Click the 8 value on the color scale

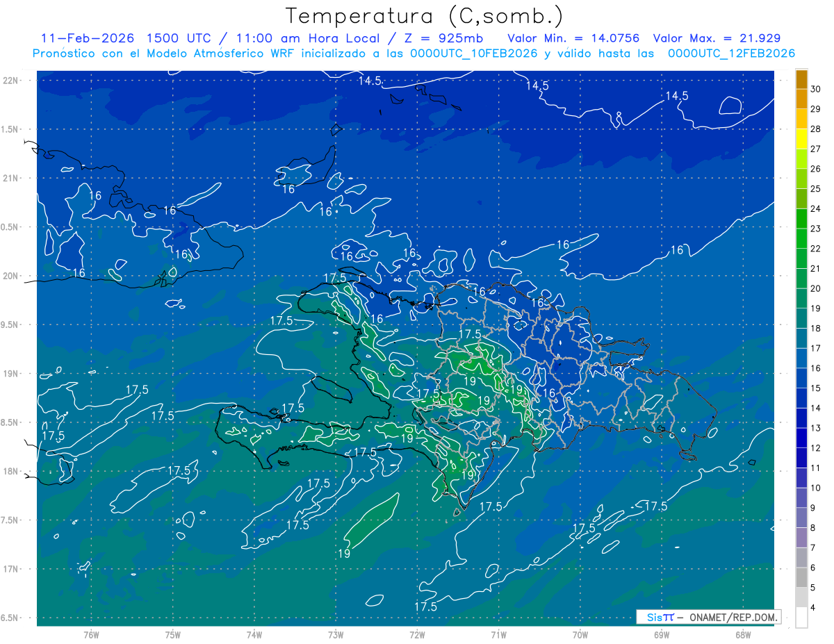(813, 528)
